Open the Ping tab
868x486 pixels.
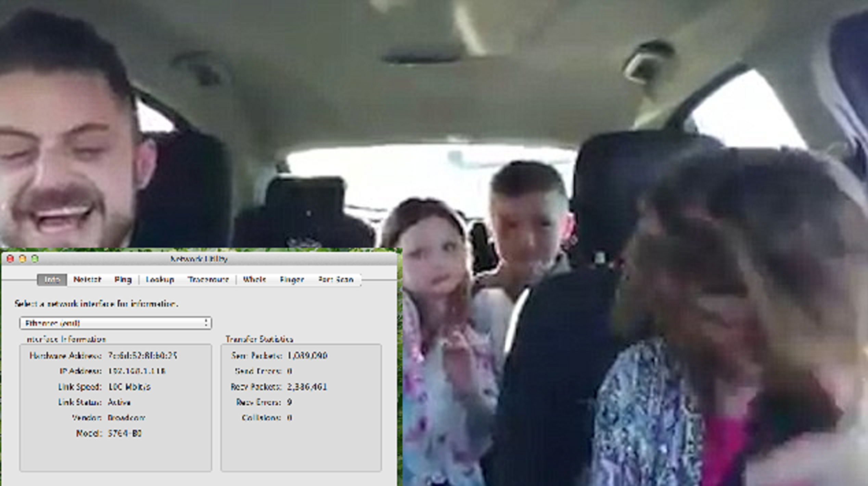pos(123,280)
